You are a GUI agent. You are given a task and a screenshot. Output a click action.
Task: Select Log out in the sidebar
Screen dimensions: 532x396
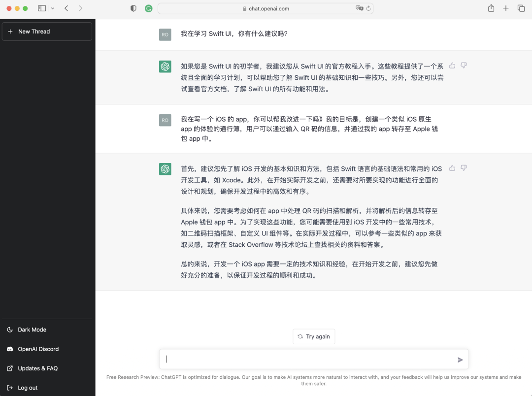tap(28, 388)
